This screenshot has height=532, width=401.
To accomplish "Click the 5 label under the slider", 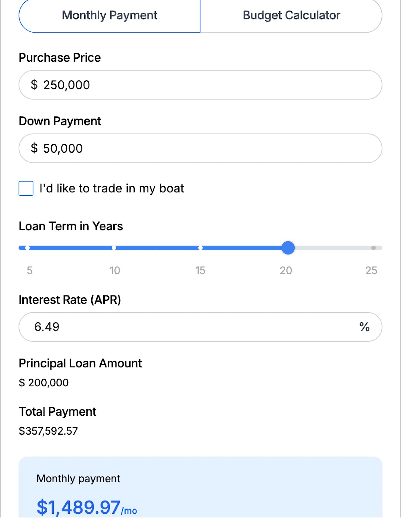I will point(30,271).
